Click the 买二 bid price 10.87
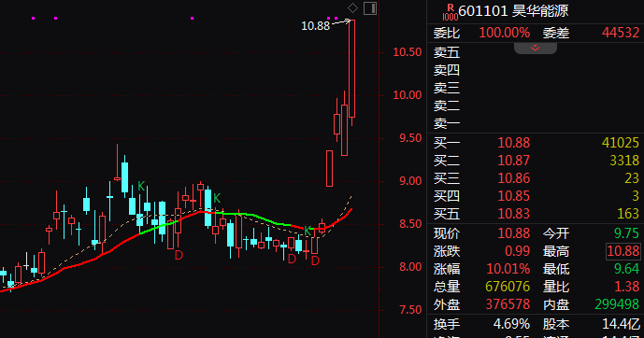 click(x=514, y=161)
